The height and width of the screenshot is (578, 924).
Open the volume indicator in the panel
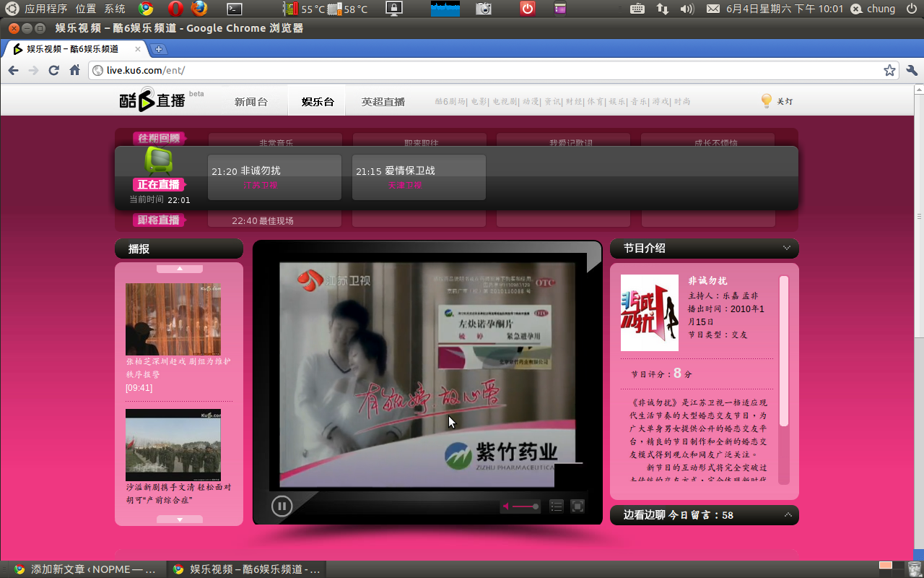tap(687, 9)
